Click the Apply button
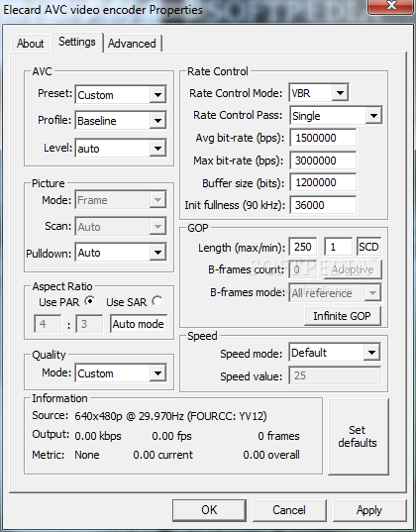 [x=369, y=510]
